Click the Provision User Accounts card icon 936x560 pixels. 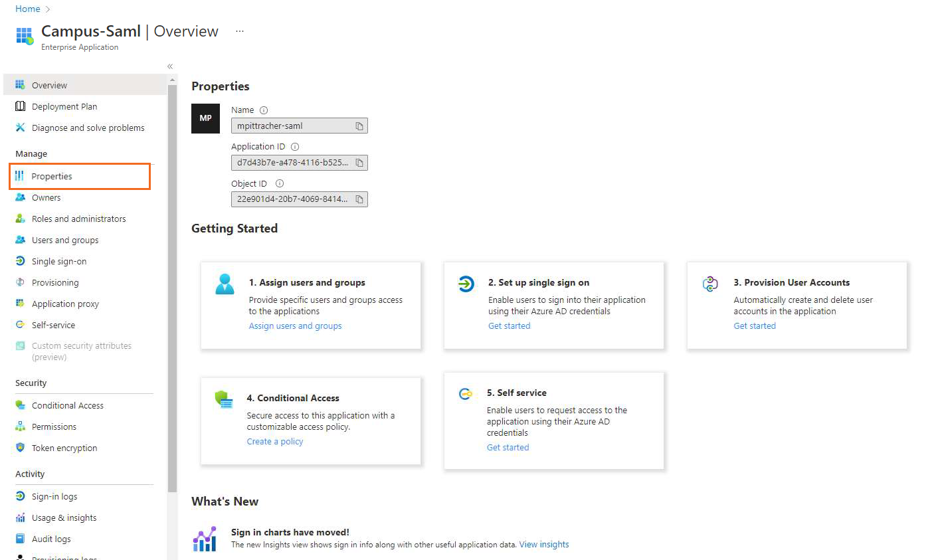(710, 284)
